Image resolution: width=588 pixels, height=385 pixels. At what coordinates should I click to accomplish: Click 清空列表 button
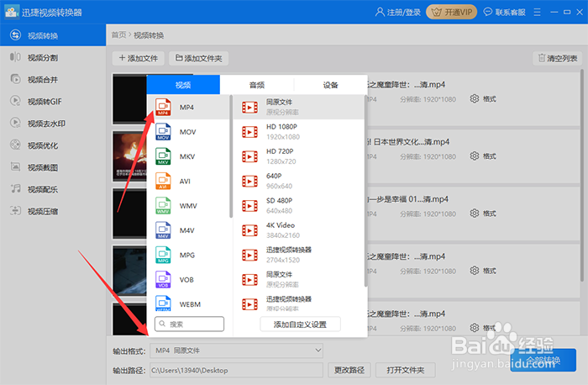(558, 58)
